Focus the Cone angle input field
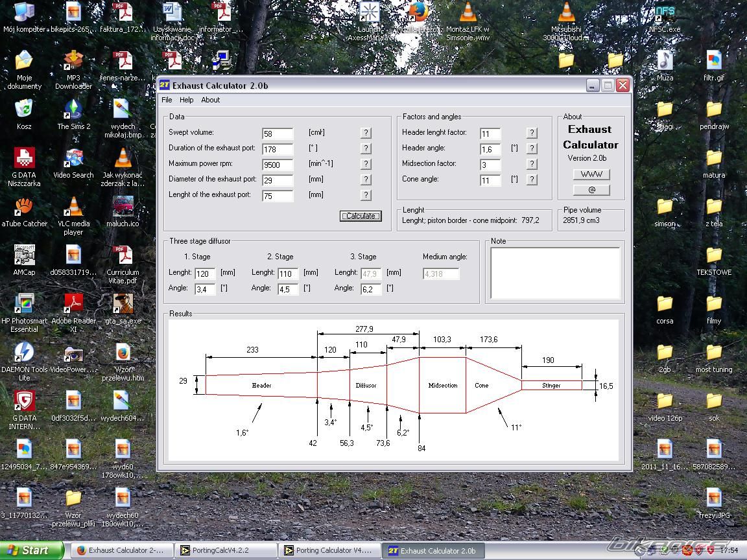Image resolution: width=747 pixels, height=560 pixels. pos(490,180)
